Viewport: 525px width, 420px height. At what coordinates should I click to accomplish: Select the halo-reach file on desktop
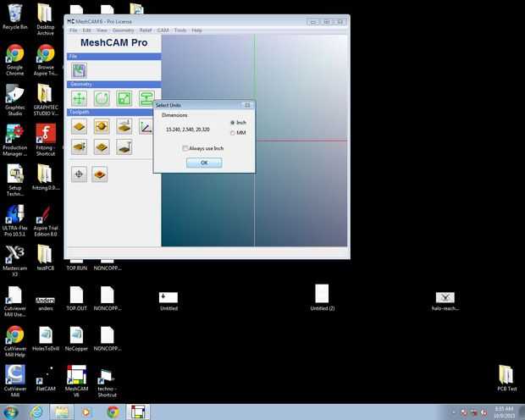(x=445, y=301)
